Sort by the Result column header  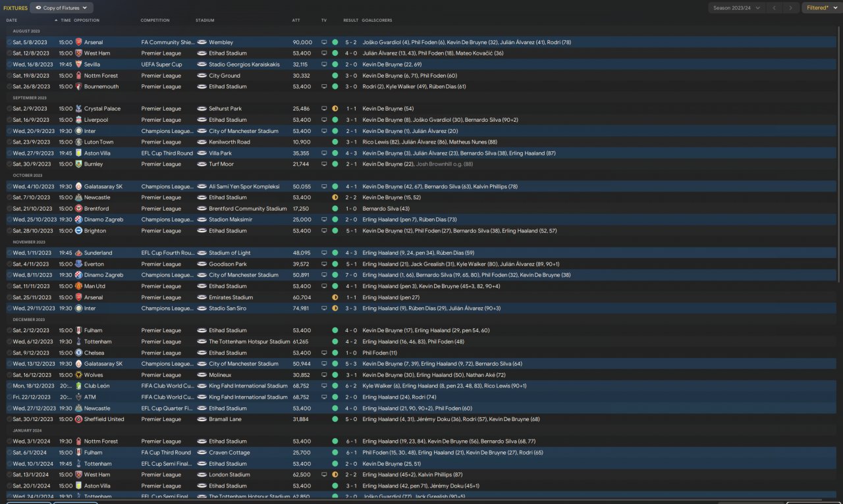[351, 20]
